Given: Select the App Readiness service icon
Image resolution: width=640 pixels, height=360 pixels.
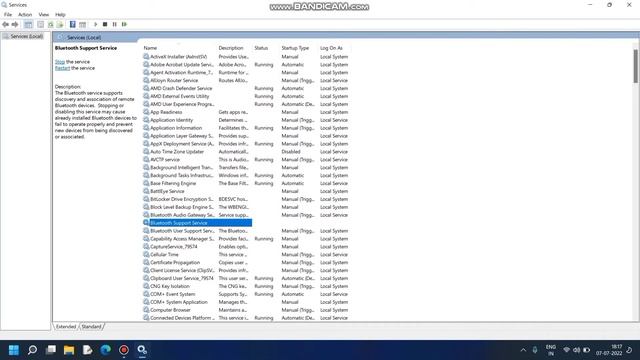Looking at the screenshot, I should point(146,112).
